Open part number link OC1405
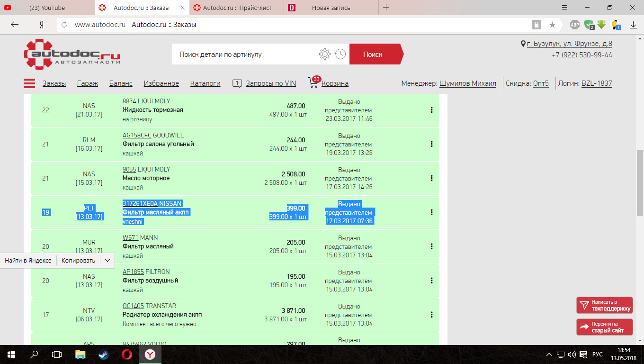The width and height of the screenshot is (644, 364). click(133, 306)
